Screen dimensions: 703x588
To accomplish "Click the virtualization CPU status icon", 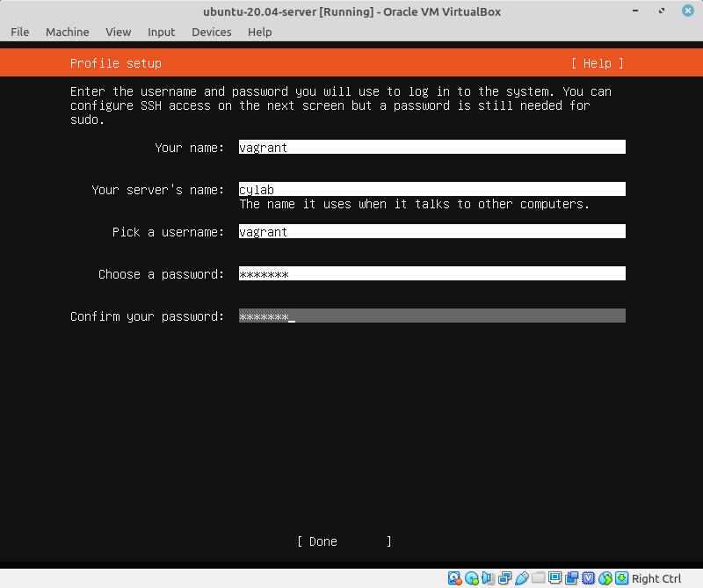I will (588, 578).
